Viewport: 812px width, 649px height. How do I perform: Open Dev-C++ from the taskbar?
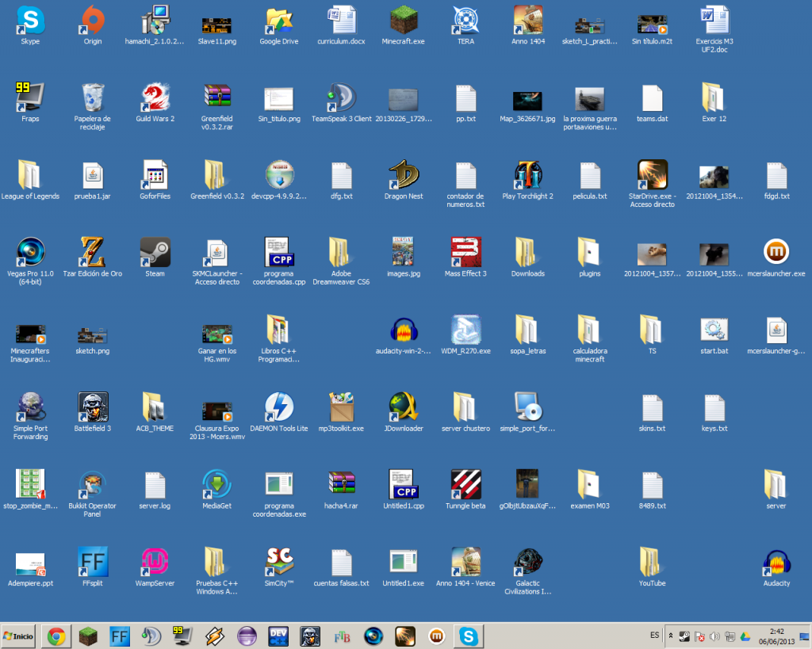(x=278, y=636)
